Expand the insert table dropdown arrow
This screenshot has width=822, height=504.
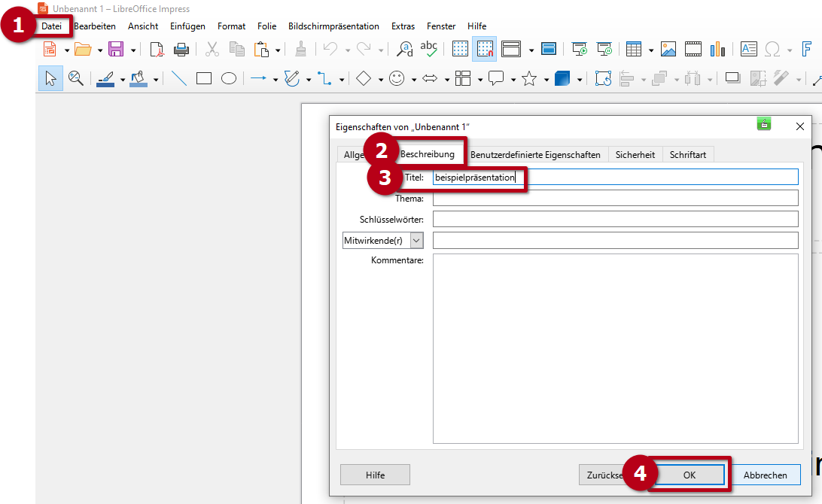tap(650, 50)
